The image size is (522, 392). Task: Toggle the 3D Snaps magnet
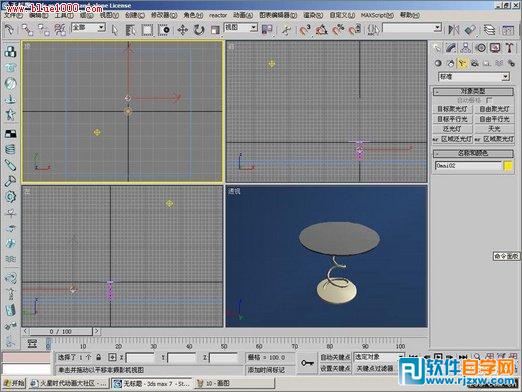point(304,30)
